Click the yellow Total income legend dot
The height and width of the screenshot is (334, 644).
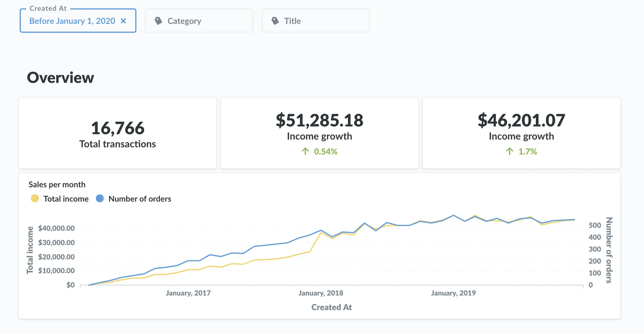34,199
